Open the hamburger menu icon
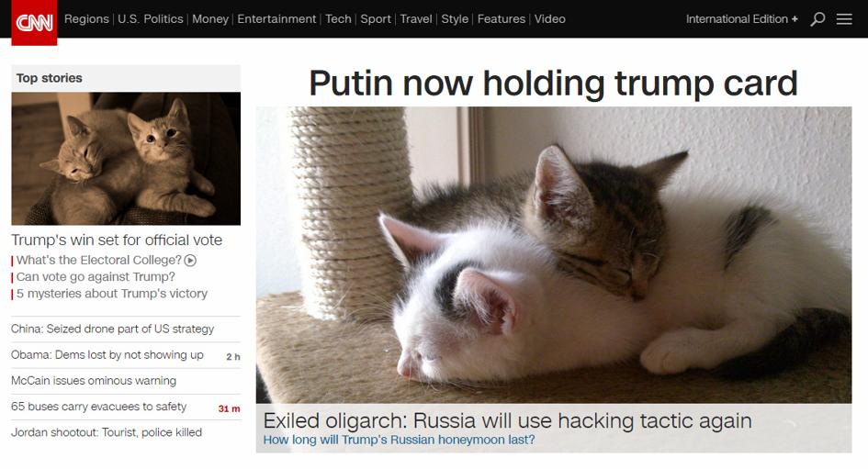This screenshot has width=868, height=469. (x=843, y=19)
